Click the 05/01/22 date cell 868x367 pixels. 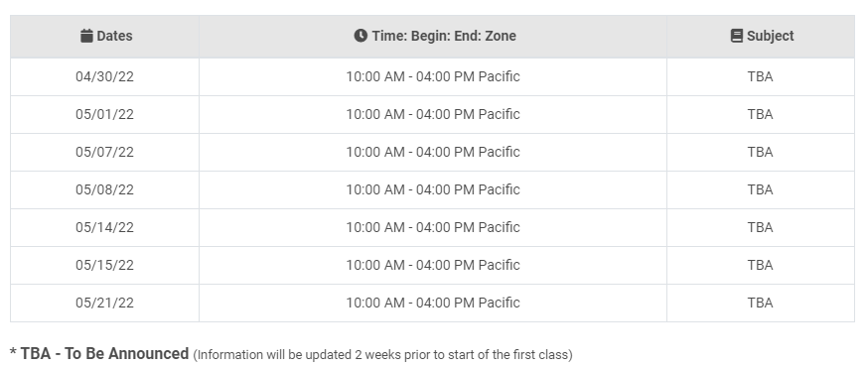[x=104, y=114]
